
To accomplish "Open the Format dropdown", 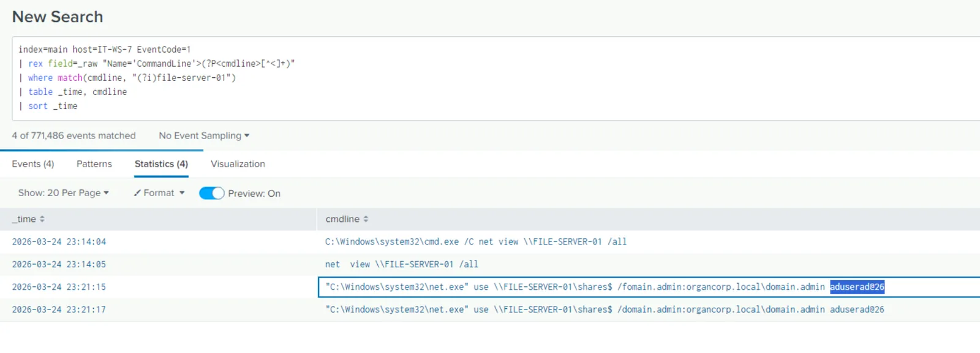I will pyautogui.click(x=159, y=192).
